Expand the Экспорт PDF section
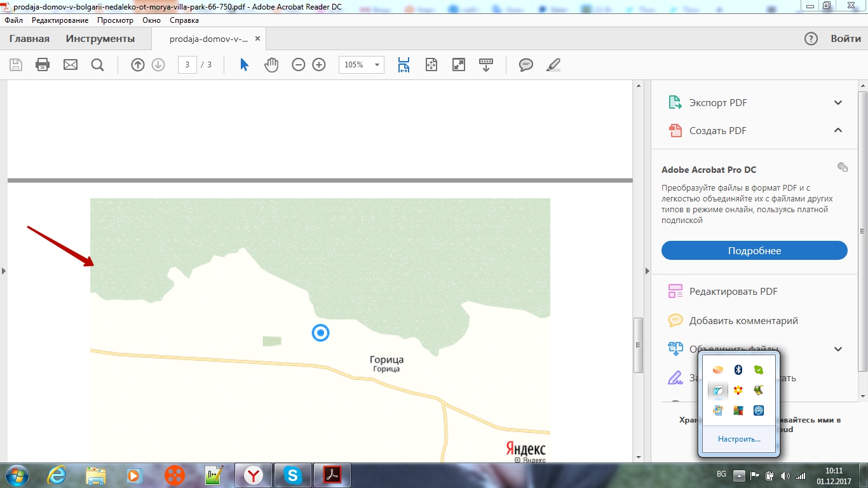This screenshot has height=488, width=868. pyautogui.click(x=838, y=102)
